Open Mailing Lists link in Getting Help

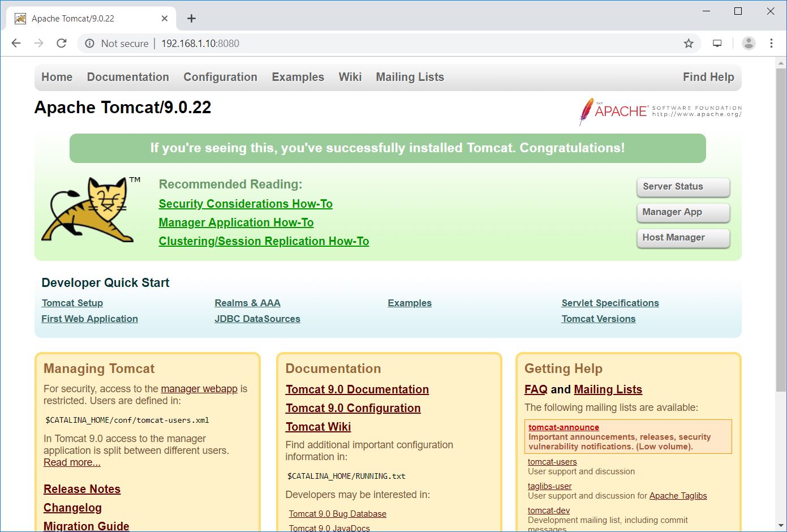click(608, 389)
